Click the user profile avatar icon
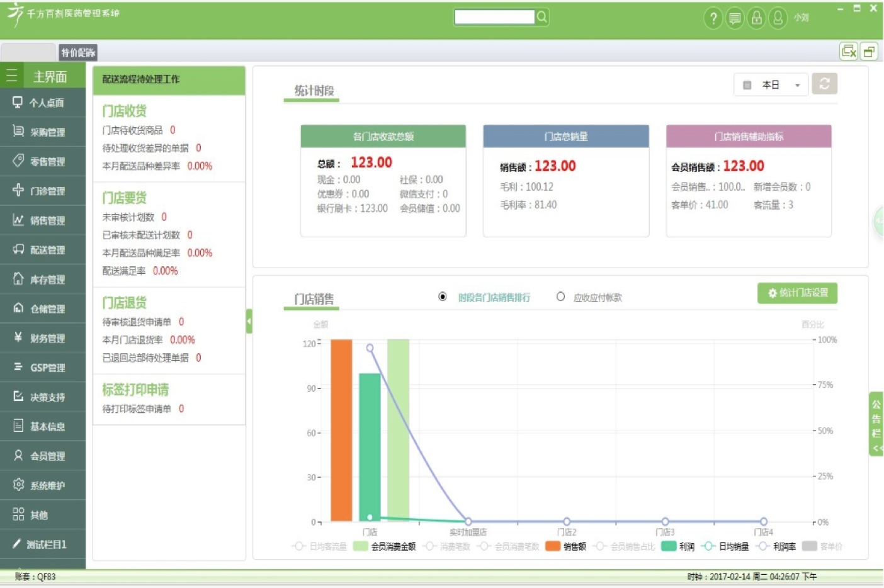The image size is (884, 588). click(x=778, y=18)
